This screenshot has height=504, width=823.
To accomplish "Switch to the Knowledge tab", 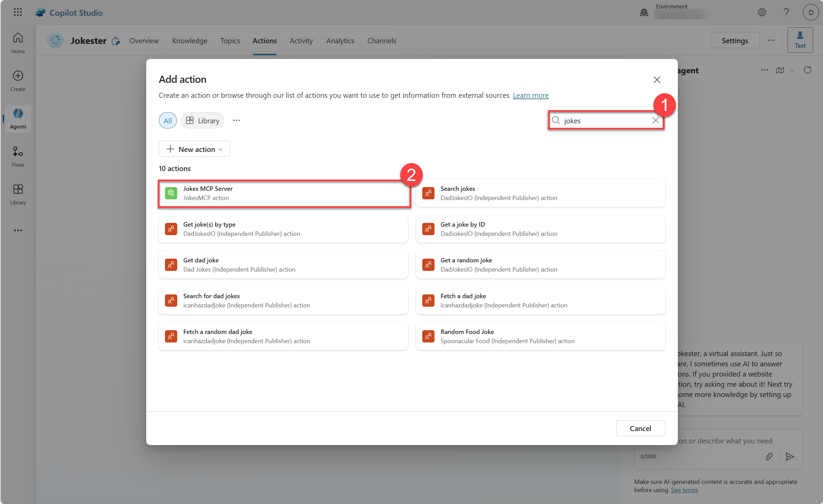I will coord(189,41).
